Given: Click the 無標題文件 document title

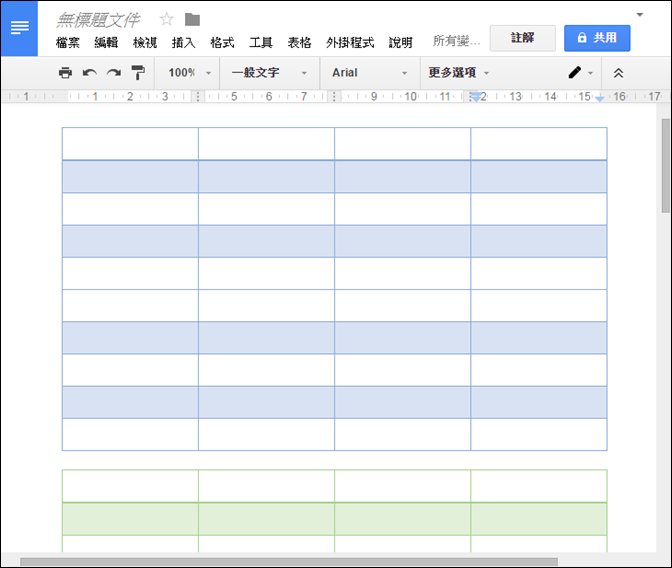Looking at the screenshot, I should [98, 19].
